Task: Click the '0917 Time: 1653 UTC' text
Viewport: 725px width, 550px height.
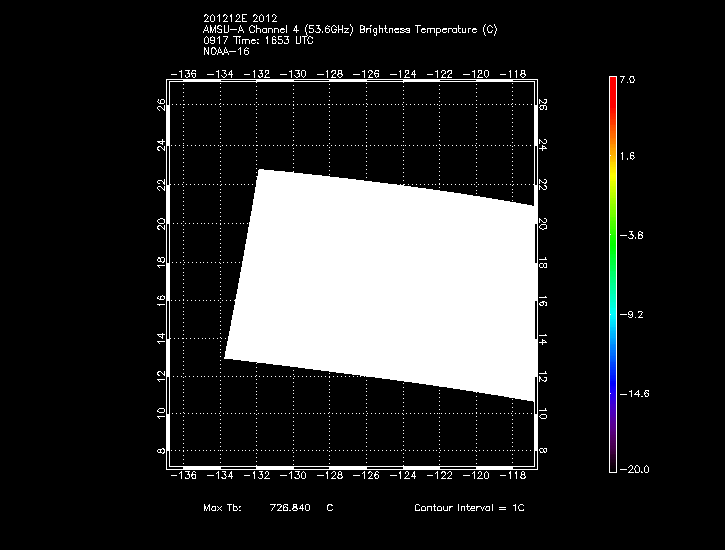Action: (253, 40)
